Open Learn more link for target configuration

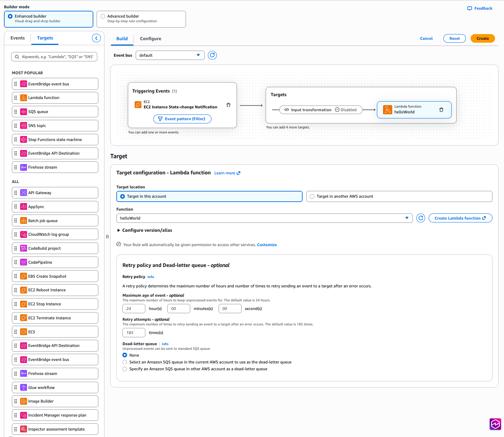tap(227, 173)
